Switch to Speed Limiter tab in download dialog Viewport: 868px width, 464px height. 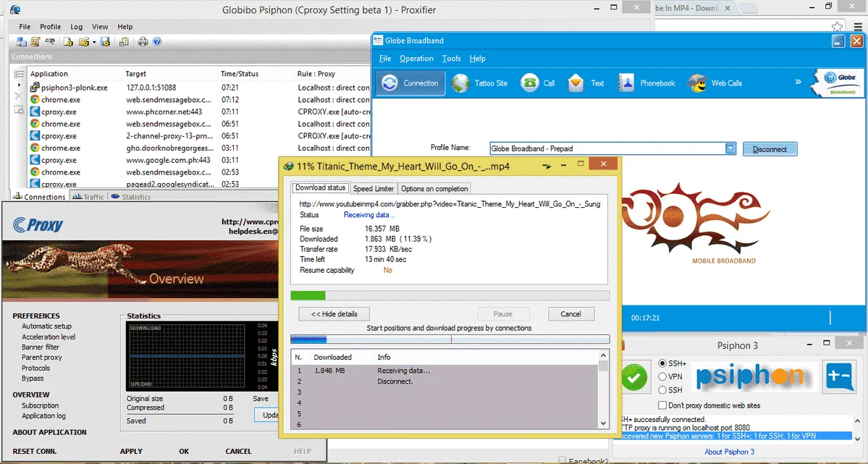pyautogui.click(x=373, y=188)
